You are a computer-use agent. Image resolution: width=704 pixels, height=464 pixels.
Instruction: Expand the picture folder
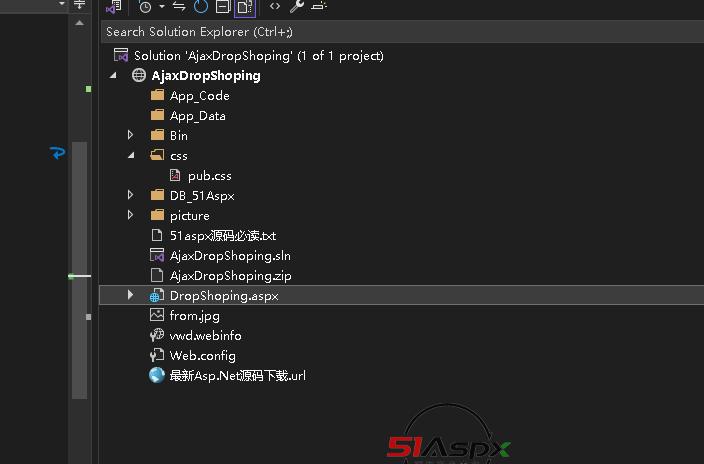(130, 215)
